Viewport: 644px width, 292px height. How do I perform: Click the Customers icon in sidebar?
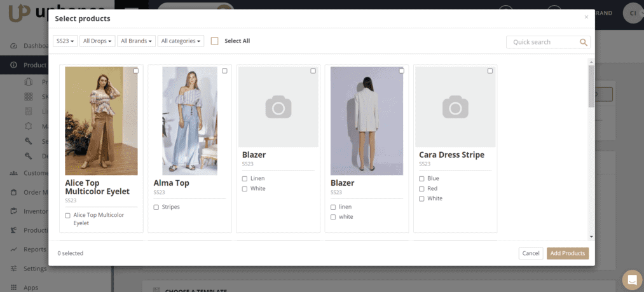13,173
